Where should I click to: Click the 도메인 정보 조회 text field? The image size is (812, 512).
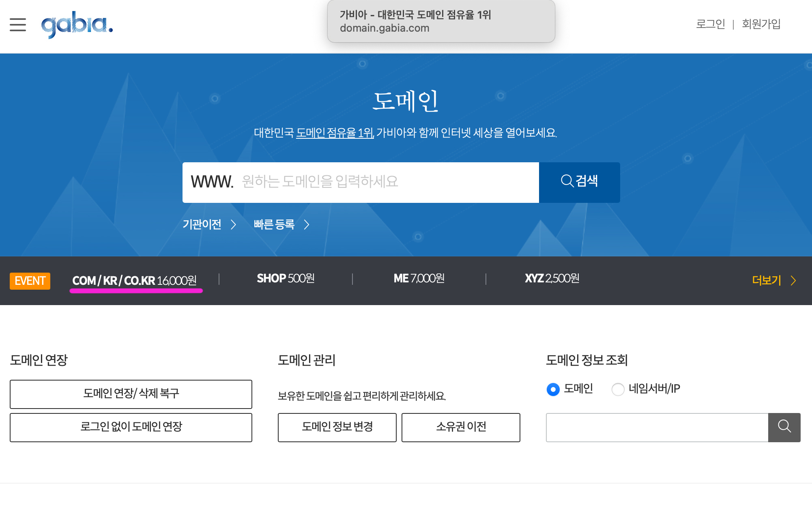[x=657, y=427]
